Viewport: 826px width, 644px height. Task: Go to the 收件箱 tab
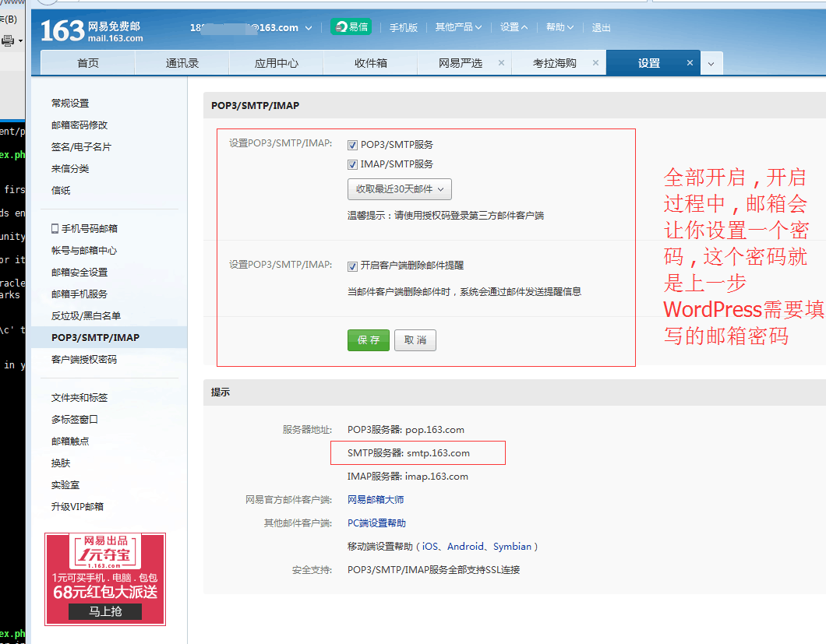coord(370,63)
